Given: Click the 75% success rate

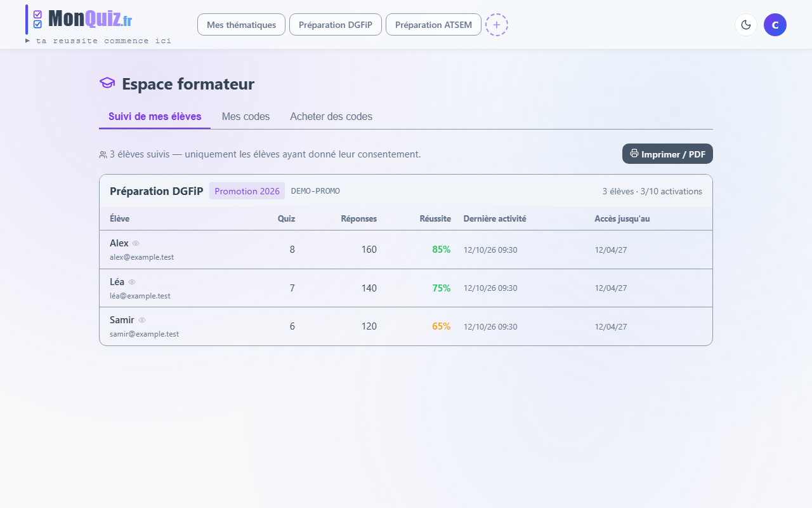Looking at the screenshot, I should click(x=442, y=288).
